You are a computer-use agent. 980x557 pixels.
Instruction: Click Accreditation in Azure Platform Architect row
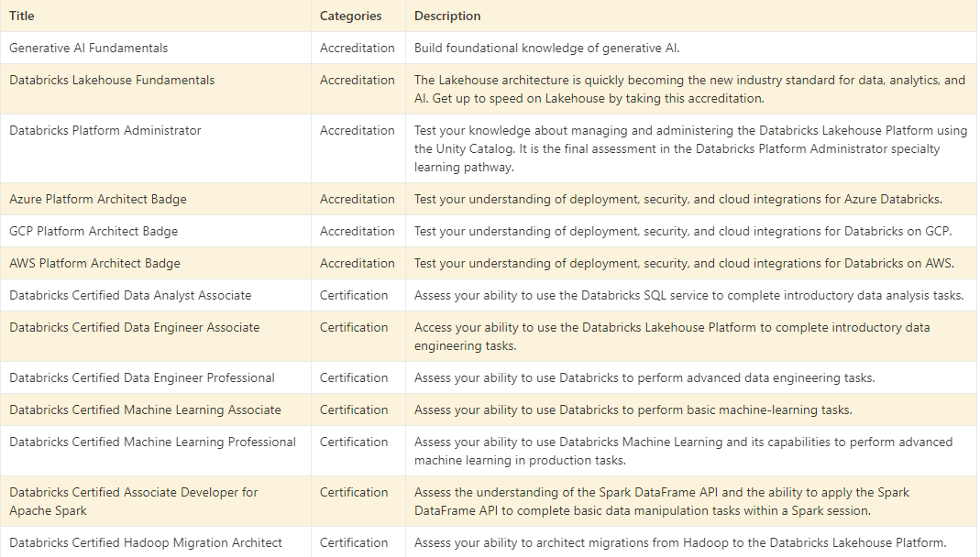[x=358, y=199]
